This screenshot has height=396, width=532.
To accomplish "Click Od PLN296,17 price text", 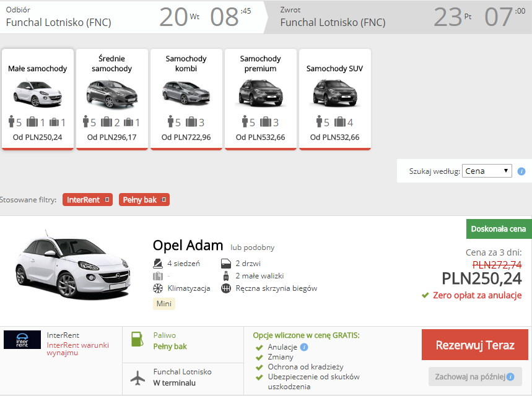I will click(x=112, y=137).
